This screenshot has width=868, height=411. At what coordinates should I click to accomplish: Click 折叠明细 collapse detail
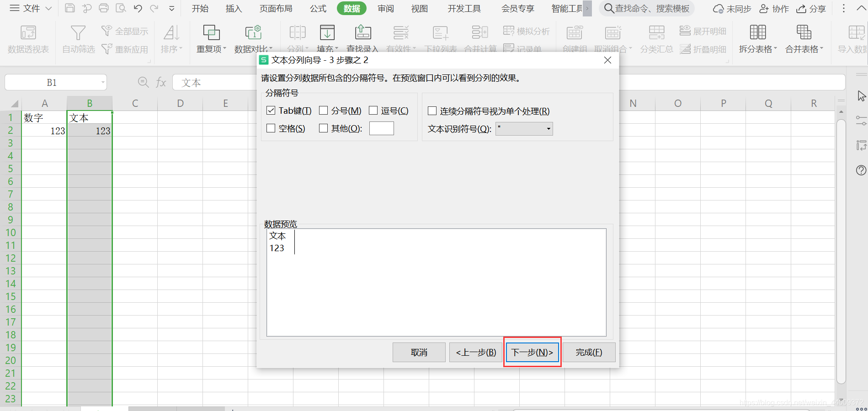coord(703,49)
